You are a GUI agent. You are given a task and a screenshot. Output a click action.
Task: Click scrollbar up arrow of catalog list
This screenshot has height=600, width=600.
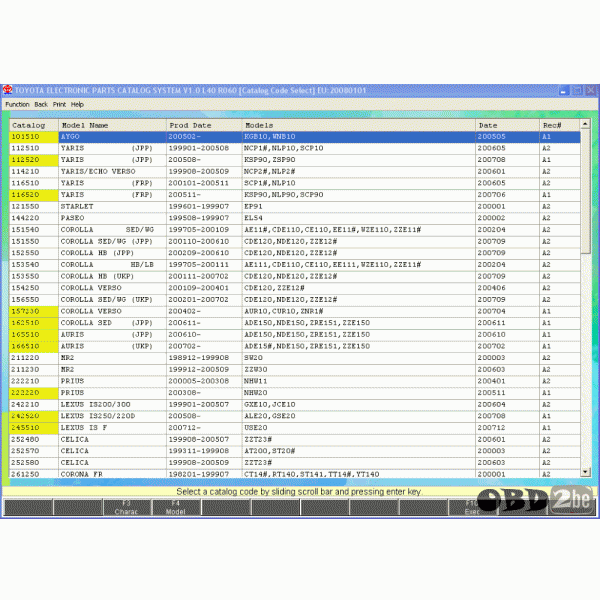tap(585, 124)
